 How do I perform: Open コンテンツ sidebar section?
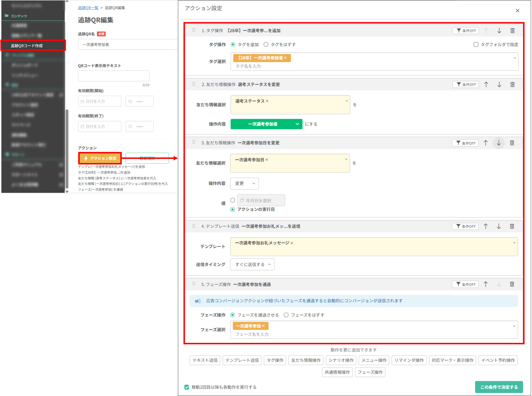[19, 16]
